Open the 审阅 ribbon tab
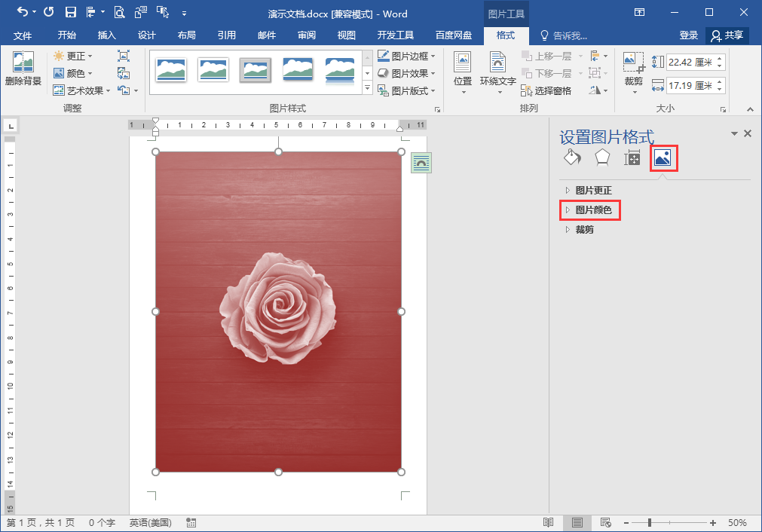This screenshot has height=532, width=762. point(307,35)
